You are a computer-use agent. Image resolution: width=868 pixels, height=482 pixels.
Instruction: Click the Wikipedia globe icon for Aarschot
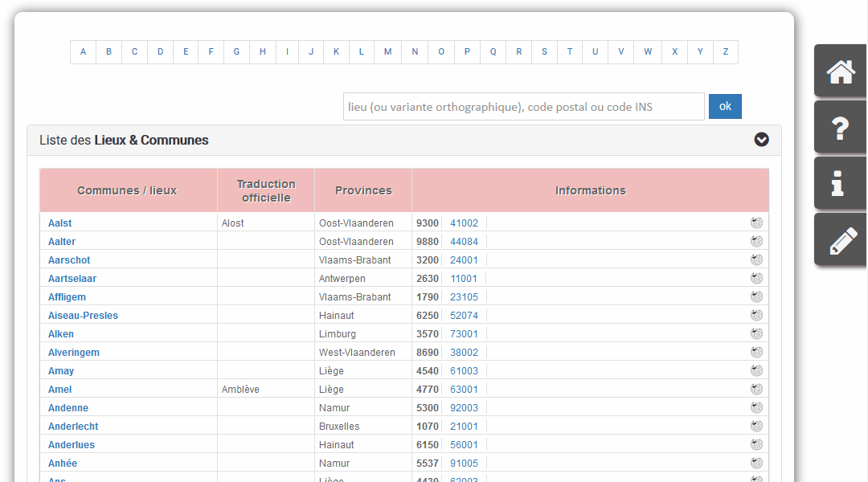756,259
